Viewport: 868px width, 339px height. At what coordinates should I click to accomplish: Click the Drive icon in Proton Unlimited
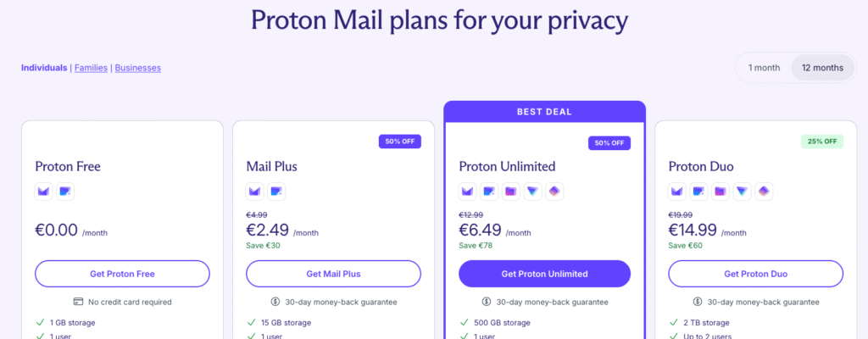[511, 192]
